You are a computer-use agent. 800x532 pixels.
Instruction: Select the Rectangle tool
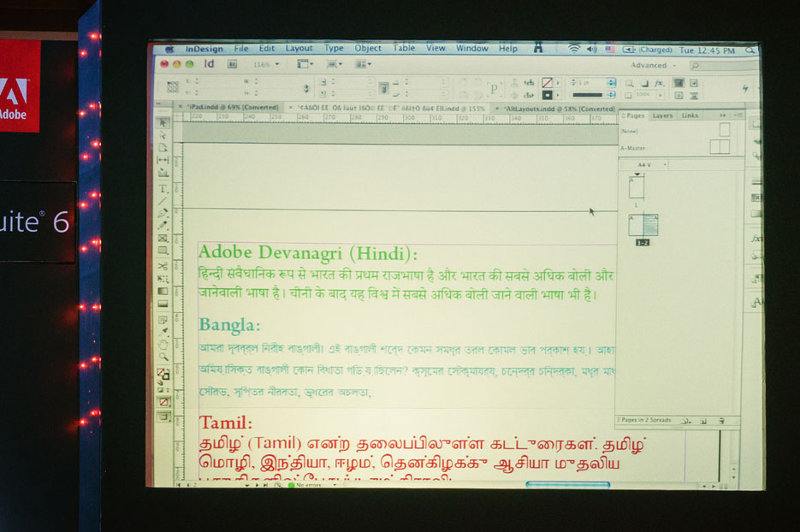163,251
